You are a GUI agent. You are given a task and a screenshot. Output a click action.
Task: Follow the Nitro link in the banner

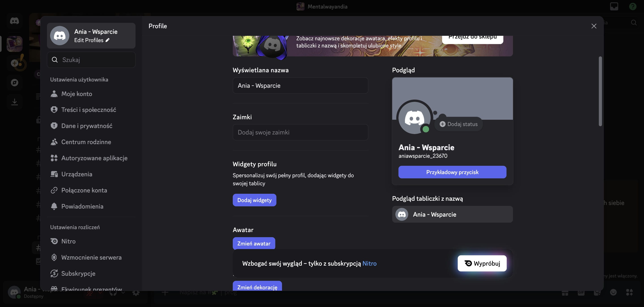pos(369,263)
